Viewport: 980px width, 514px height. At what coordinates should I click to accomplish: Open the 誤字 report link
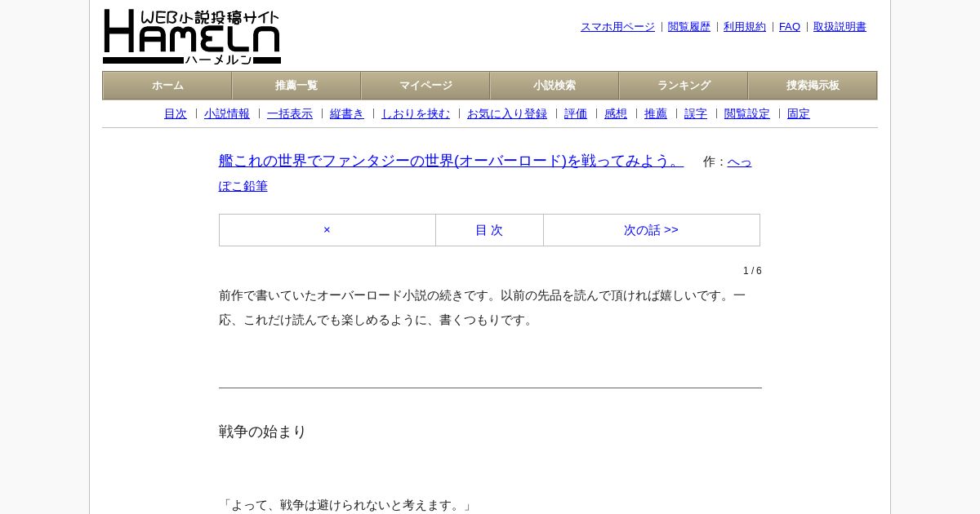coord(696,114)
